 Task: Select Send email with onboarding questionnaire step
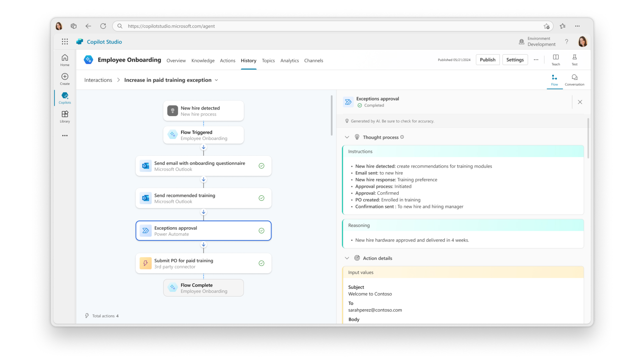click(203, 166)
